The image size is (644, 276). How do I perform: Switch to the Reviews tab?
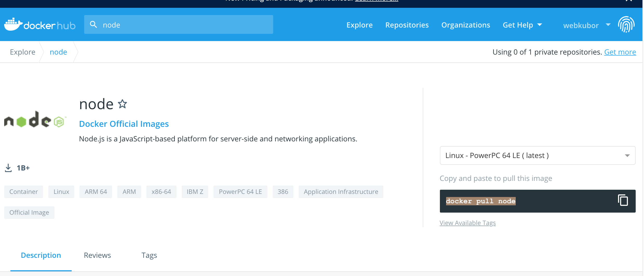[97, 255]
